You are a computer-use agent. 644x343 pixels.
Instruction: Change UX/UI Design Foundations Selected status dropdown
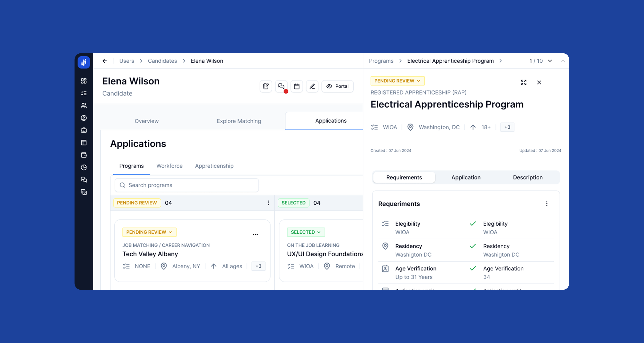306,232
